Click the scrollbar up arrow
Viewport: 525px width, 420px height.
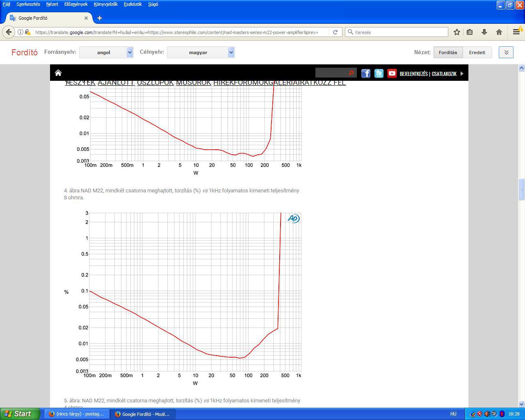(522, 68)
